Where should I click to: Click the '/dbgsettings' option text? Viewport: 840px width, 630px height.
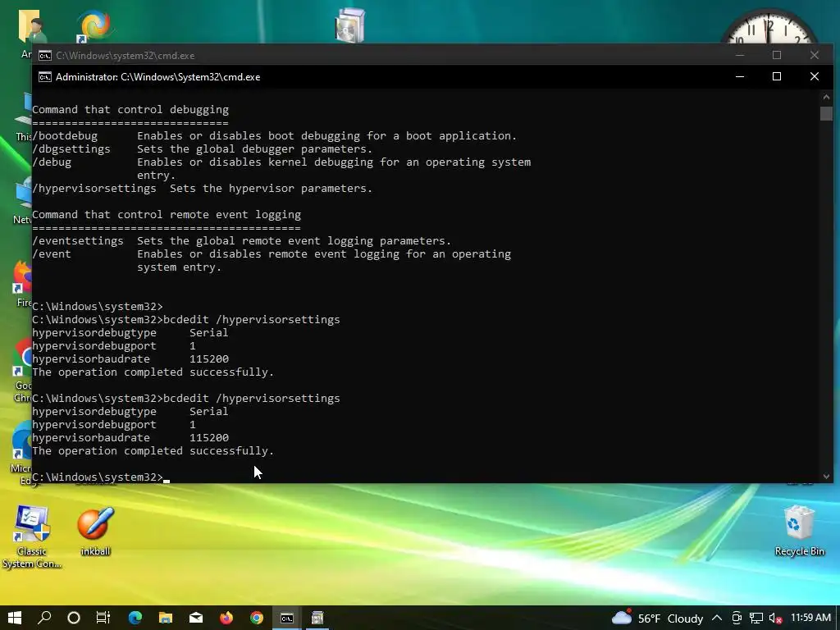[71, 149]
